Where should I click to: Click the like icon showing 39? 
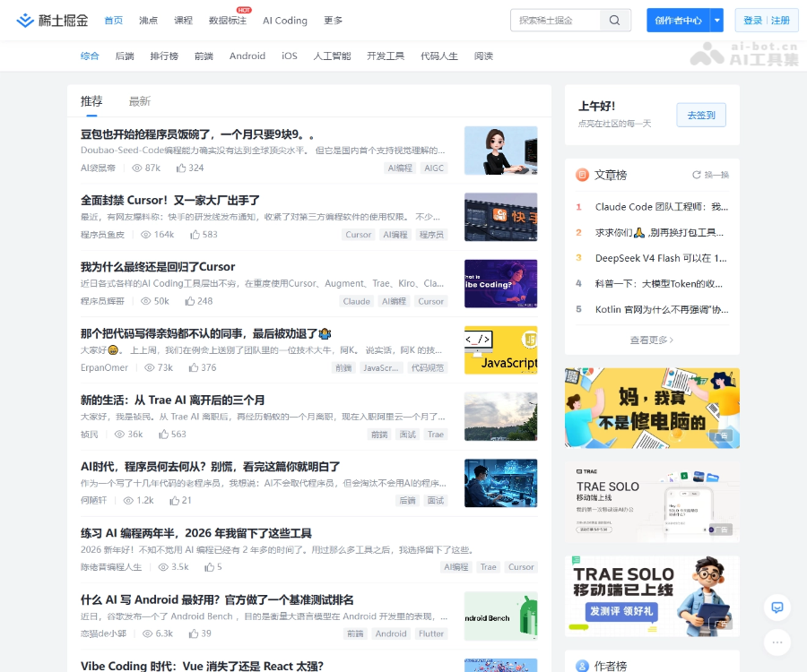[194, 634]
